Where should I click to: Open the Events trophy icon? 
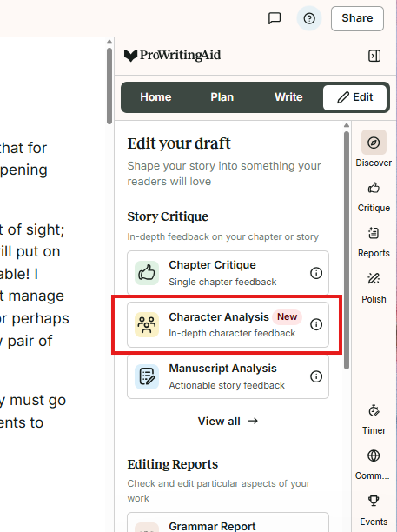click(x=374, y=501)
